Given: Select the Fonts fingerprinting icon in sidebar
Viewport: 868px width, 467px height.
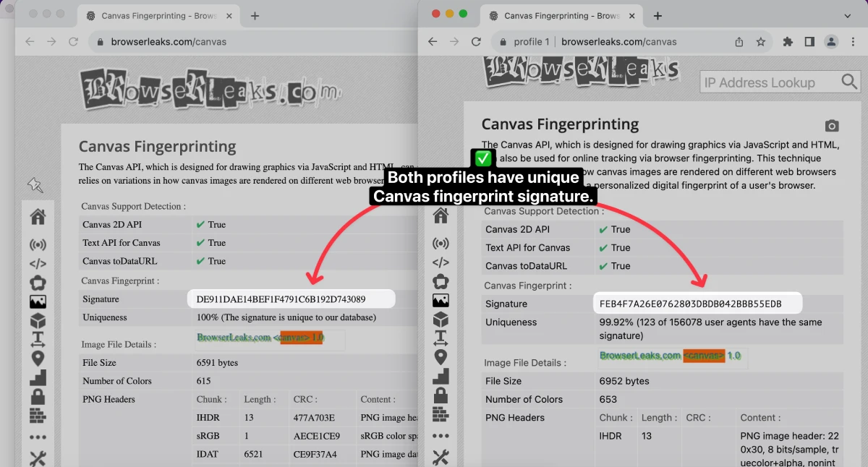Looking at the screenshot, I should pos(441,338).
